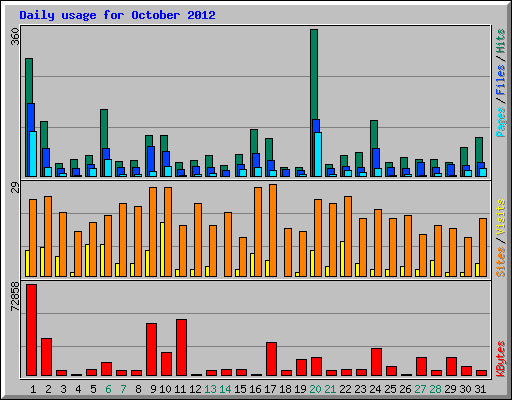Click the orange sites bar for day 31

point(483,247)
